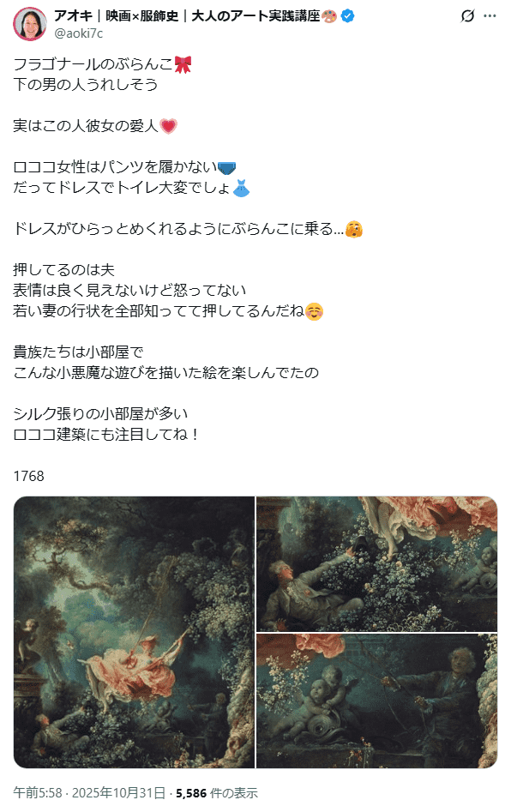Viewport: 511px width, 812px height.
Task: Click the pink heart emoji after 愛人
Action: [x=168, y=126]
